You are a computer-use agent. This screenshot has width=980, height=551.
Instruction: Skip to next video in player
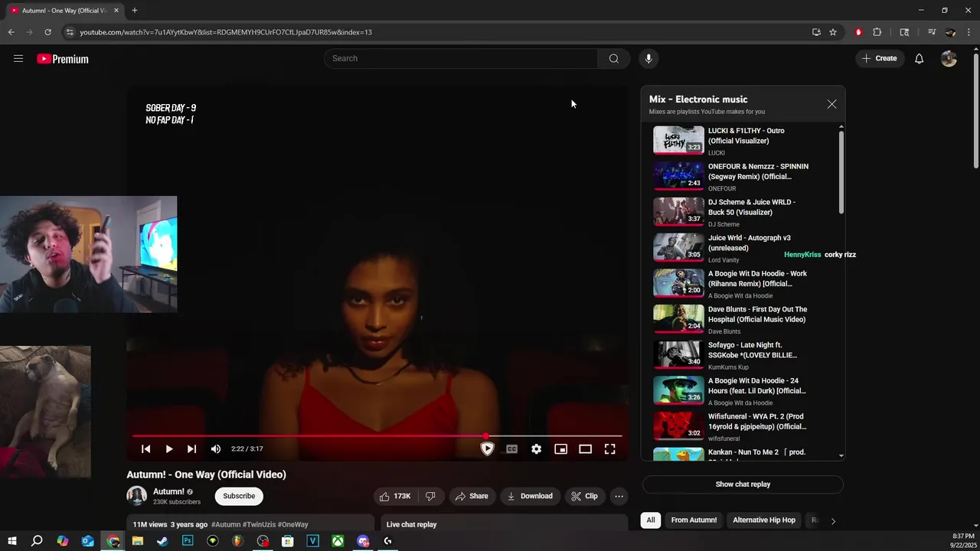pyautogui.click(x=192, y=449)
